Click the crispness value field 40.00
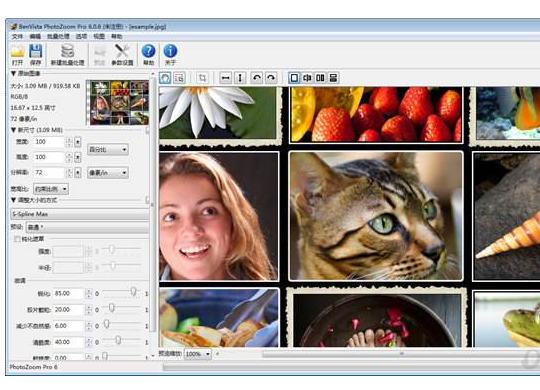 (x=68, y=342)
